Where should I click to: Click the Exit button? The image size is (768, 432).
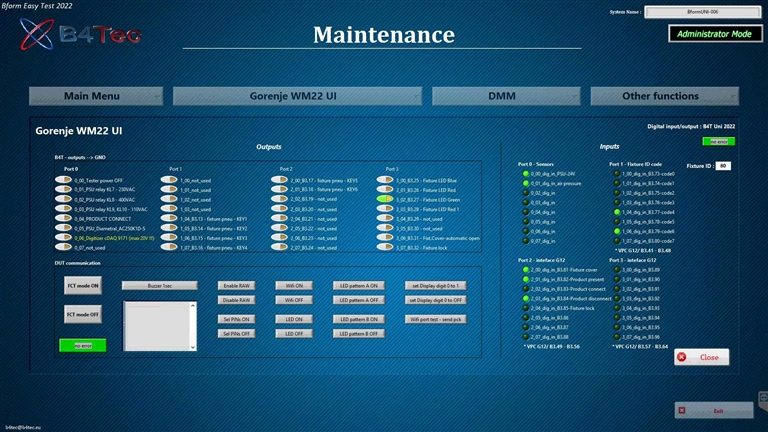click(714, 410)
